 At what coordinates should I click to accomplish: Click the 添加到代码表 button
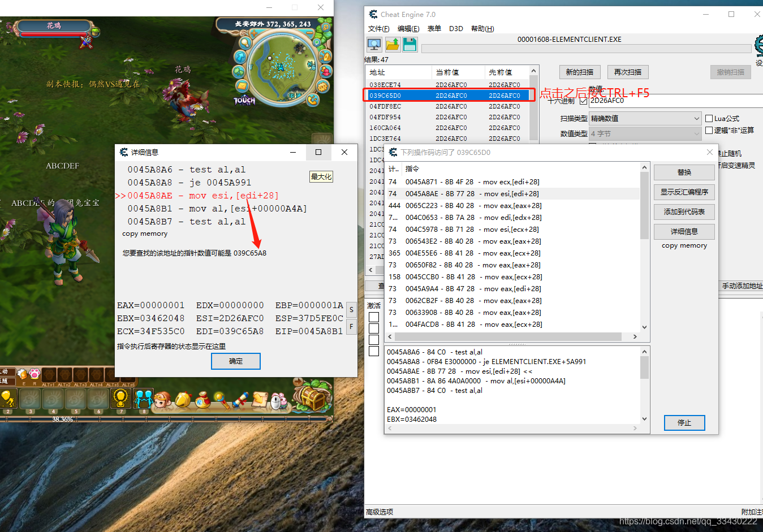[684, 211]
